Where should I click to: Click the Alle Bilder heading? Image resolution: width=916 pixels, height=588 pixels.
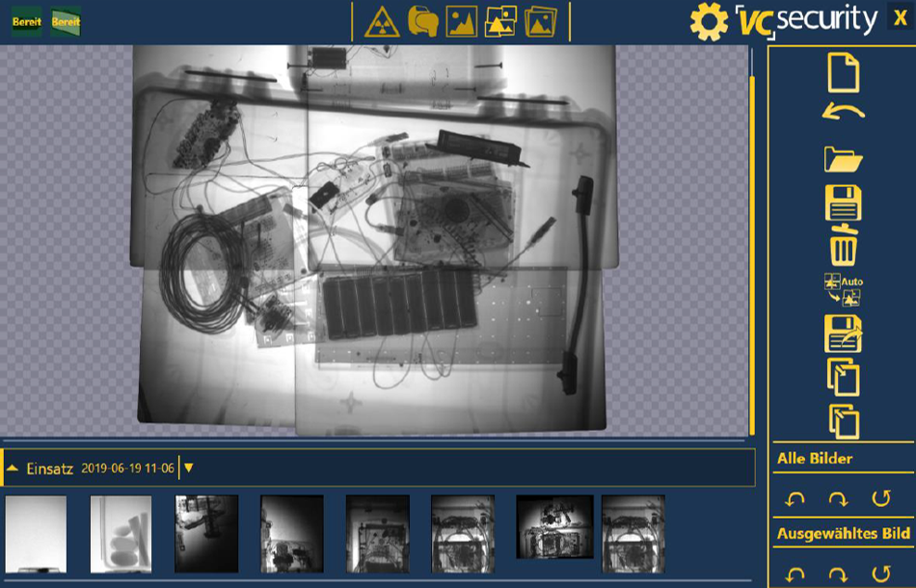[x=815, y=459]
